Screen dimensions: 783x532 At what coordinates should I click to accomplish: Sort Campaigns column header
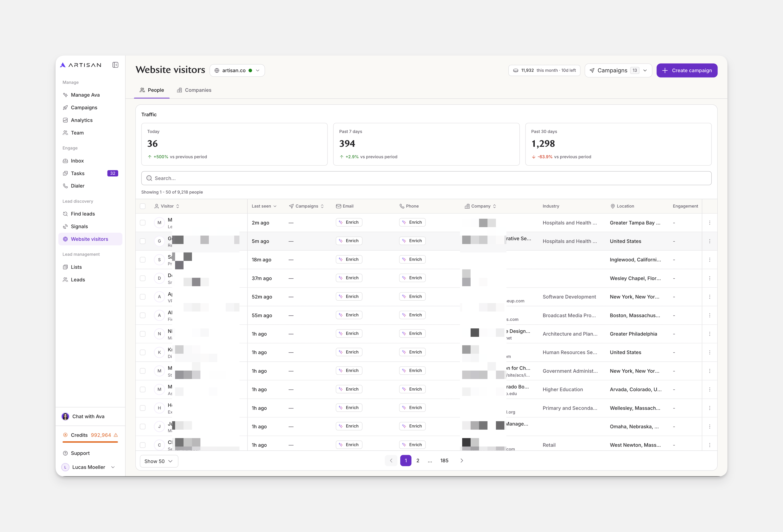coord(306,206)
